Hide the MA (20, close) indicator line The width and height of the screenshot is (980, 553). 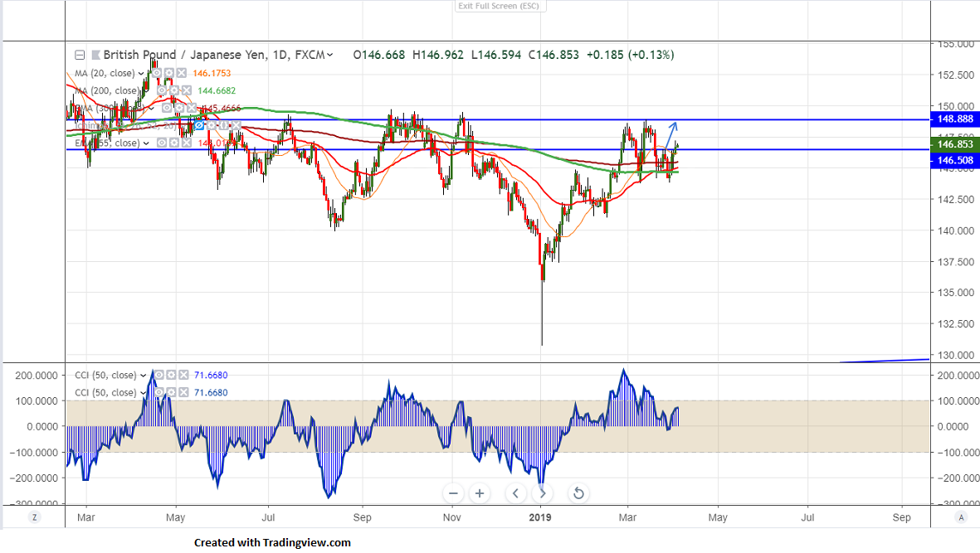(x=156, y=73)
